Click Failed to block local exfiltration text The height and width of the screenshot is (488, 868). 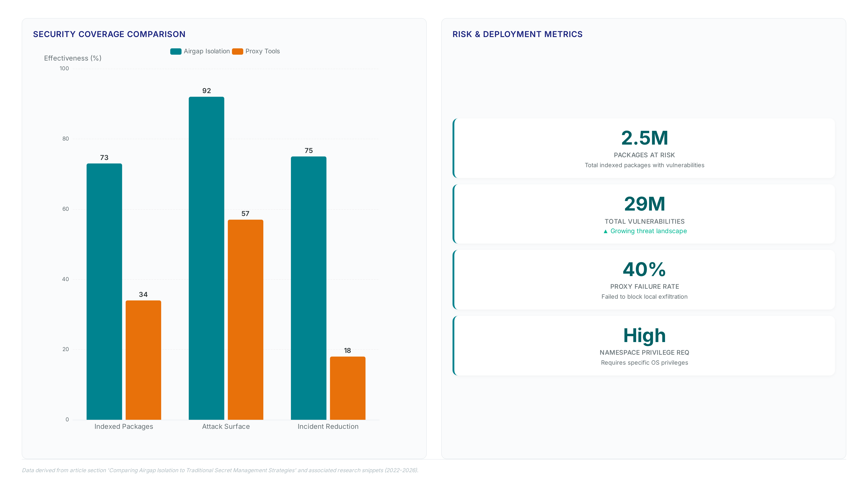click(x=644, y=296)
